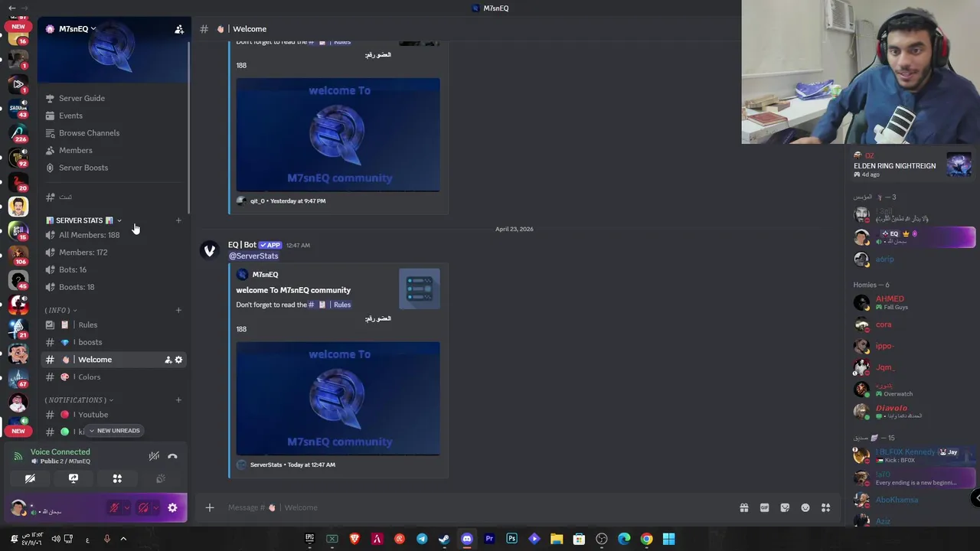Image resolution: width=980 pixels, height=551 pixels.
Task: Collapse the INFO category
Action: tap(60, 310)
